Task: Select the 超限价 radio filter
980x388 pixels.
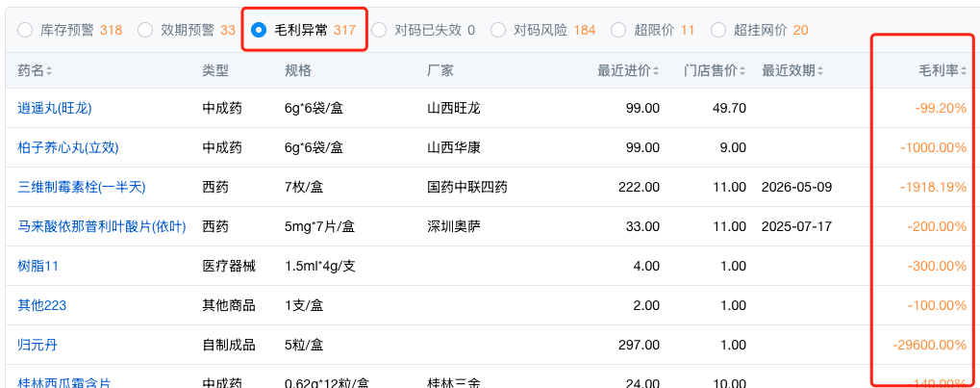Action: pyautogui.click(x=618, y=30)
